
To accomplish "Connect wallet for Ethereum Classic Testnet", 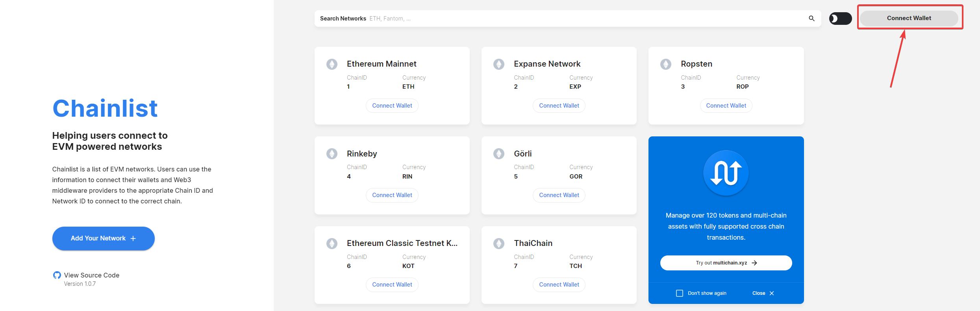I will 392,285.
